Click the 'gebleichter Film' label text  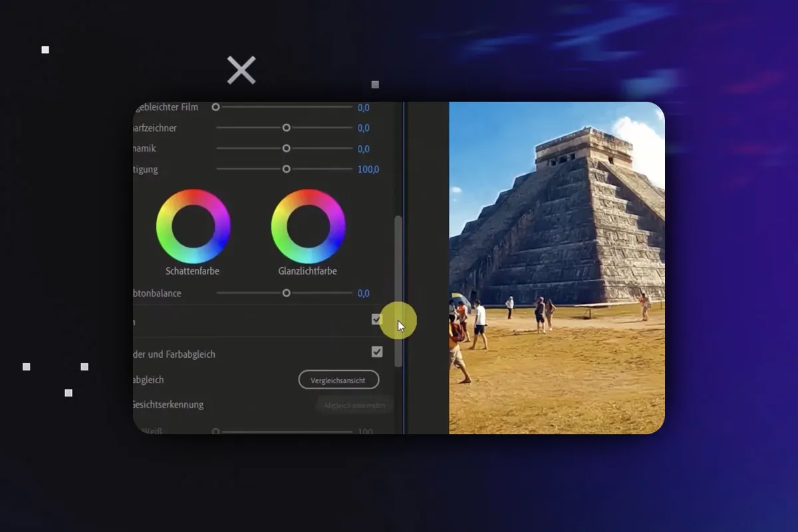click(166, 107)
